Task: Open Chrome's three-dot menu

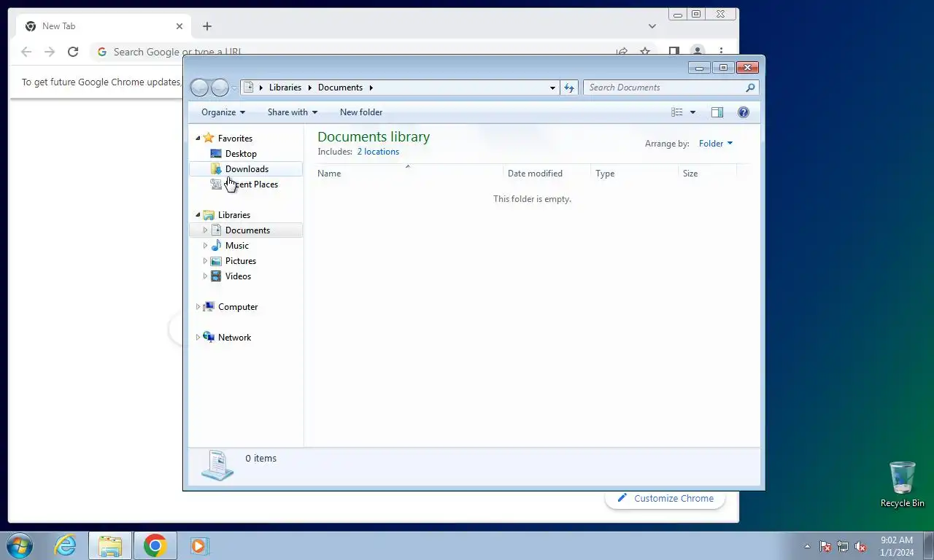Action: click(x=721, y=52)
